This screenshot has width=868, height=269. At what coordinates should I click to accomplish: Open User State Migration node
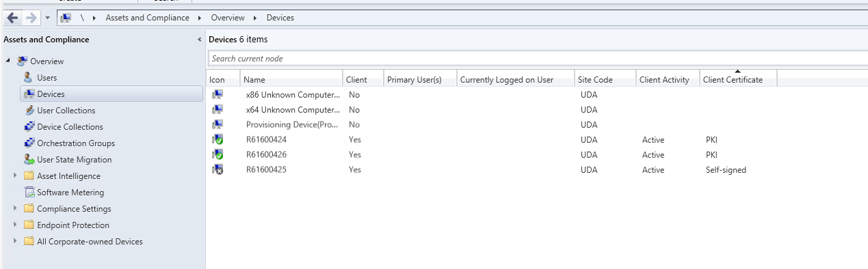click(75, 160)
